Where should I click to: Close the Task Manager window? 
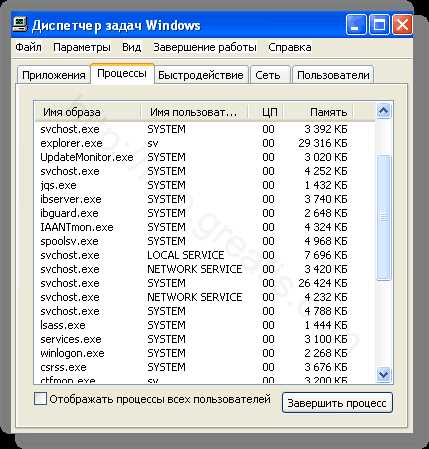coord(402,25)
